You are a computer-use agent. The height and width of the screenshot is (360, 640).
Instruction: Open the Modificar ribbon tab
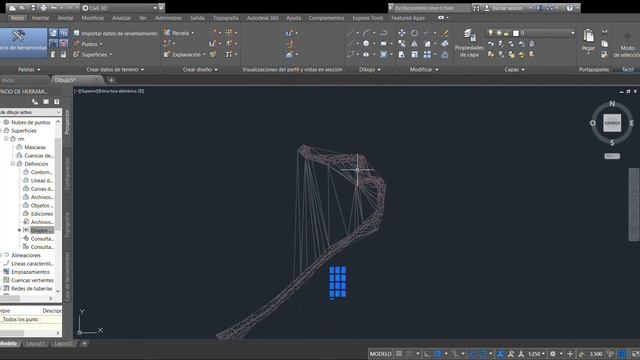[x=93, y=18]
